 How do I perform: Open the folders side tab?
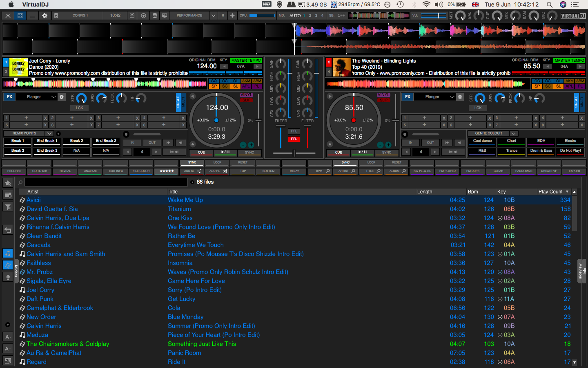click(16, 271)
